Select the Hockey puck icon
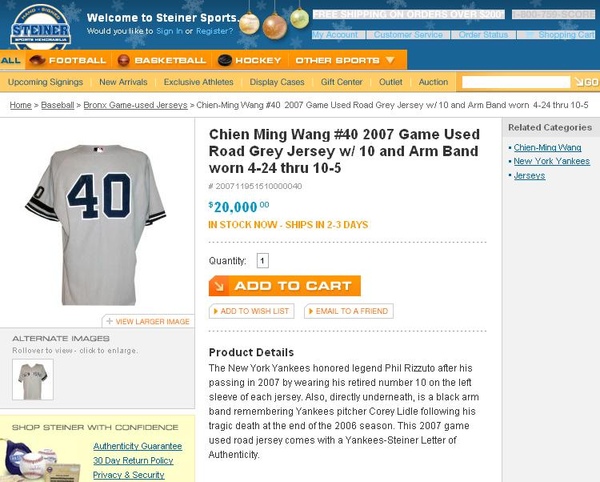 (225, 60)
